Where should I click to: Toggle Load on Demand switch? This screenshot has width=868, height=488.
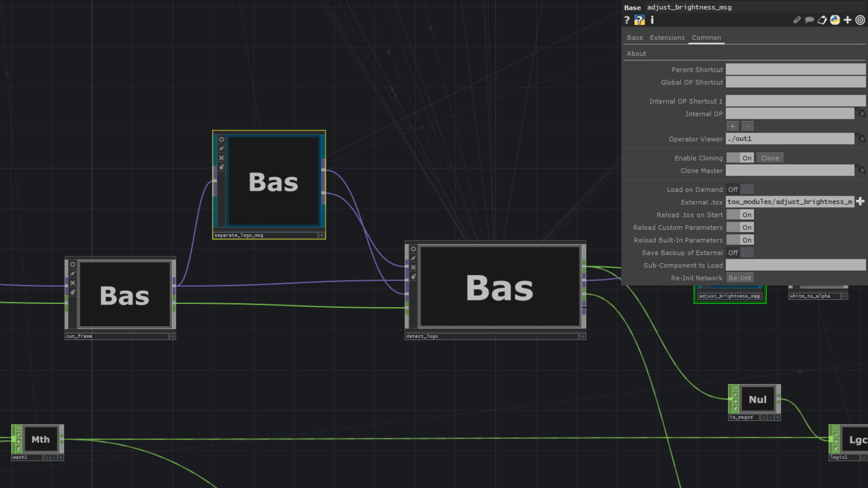click(740, 190)
